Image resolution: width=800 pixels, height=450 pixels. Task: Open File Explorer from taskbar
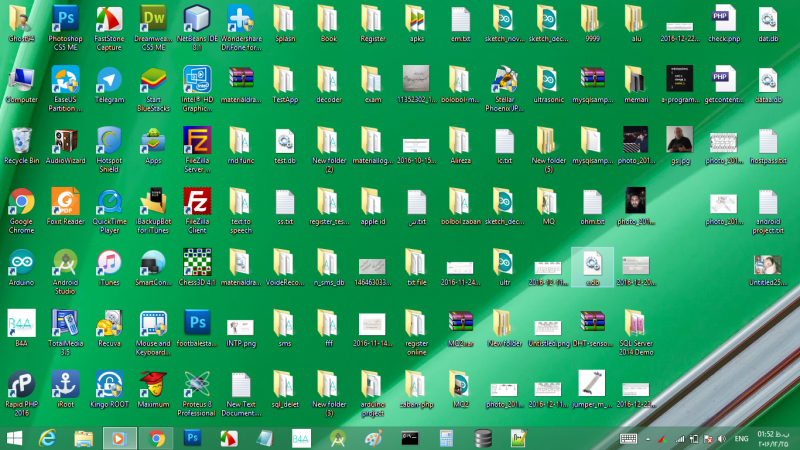tap(83, 438)
